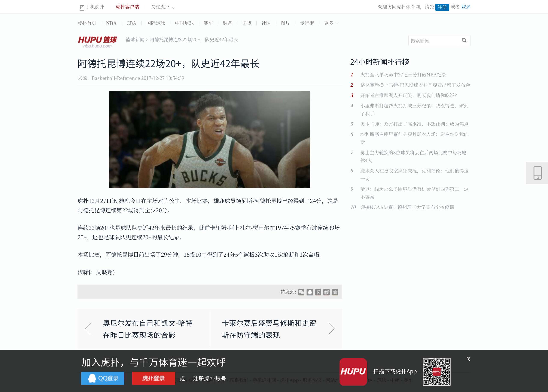
Task: Click the Bucks player article image
Action: point(209,140)
